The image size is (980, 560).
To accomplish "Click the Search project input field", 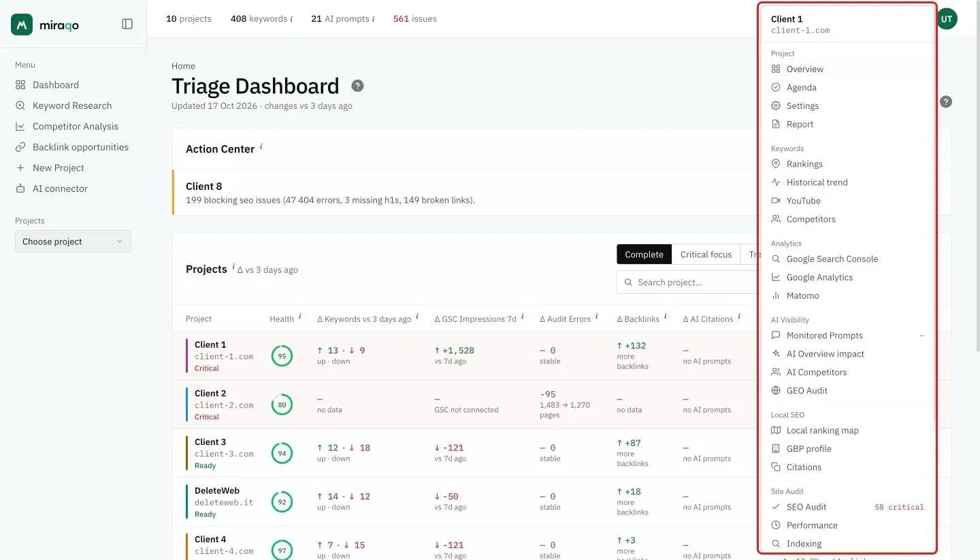I will 687,282.
